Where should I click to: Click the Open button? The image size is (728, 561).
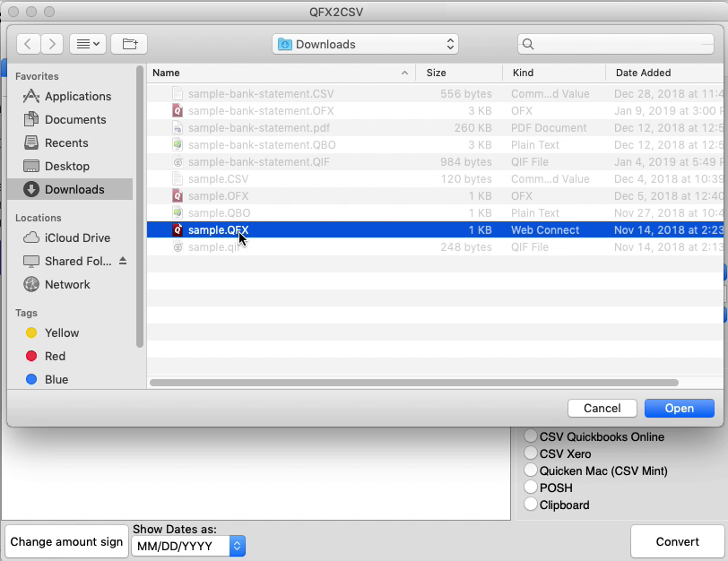tap(680, 408)
